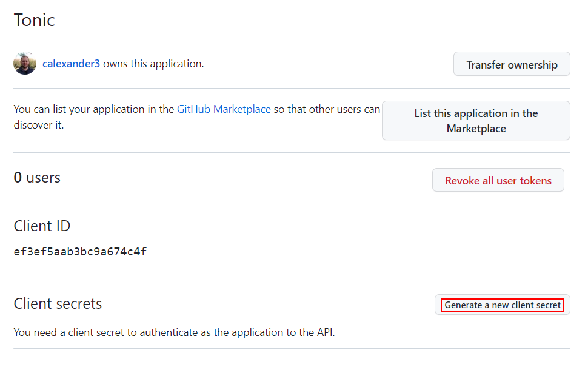Click the Transfer ownership button
Image resolution: width=588 pixels, height=367 pixels.
click(x=512, y=64)
